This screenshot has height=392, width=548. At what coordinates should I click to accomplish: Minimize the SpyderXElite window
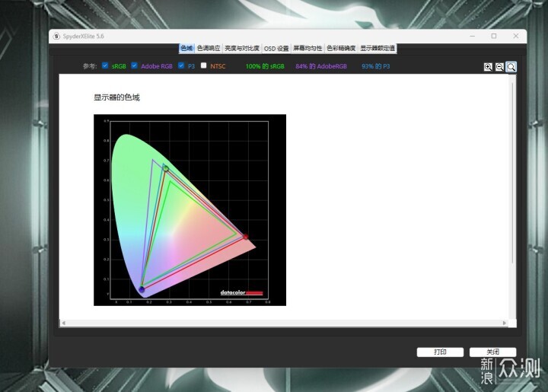(x=472, y=36)
